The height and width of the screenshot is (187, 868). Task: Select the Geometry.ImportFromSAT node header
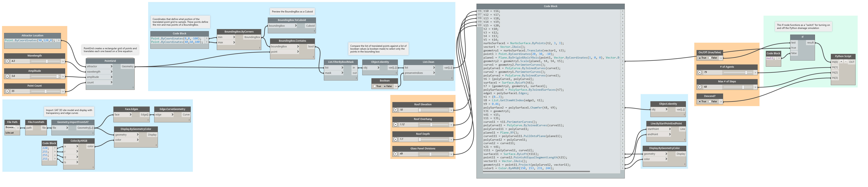(x=73, y=122)
